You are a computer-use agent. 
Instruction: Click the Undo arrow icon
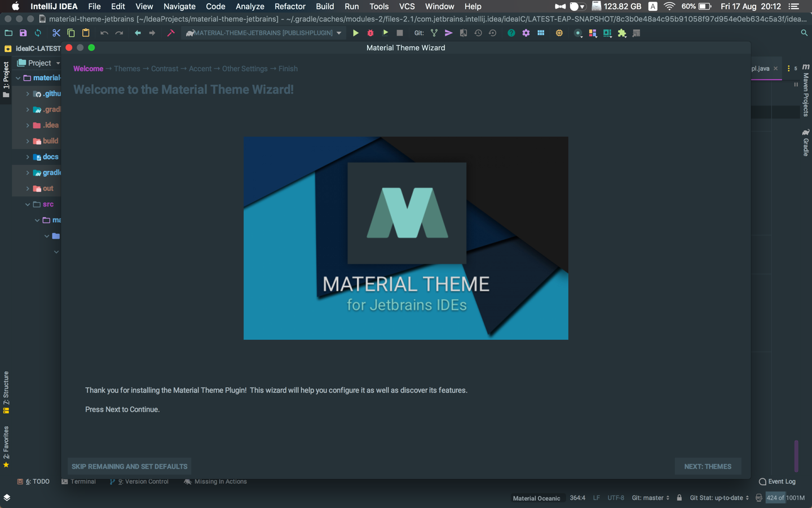click(x=104, y=33)
